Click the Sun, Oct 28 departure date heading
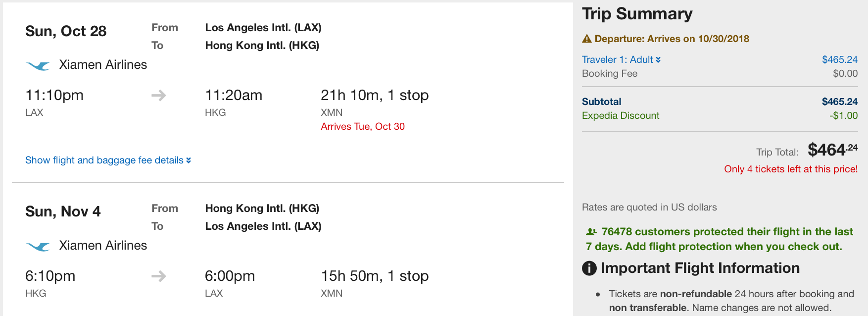868x316 pixels. pyautogui.click(x=66, y=31)
